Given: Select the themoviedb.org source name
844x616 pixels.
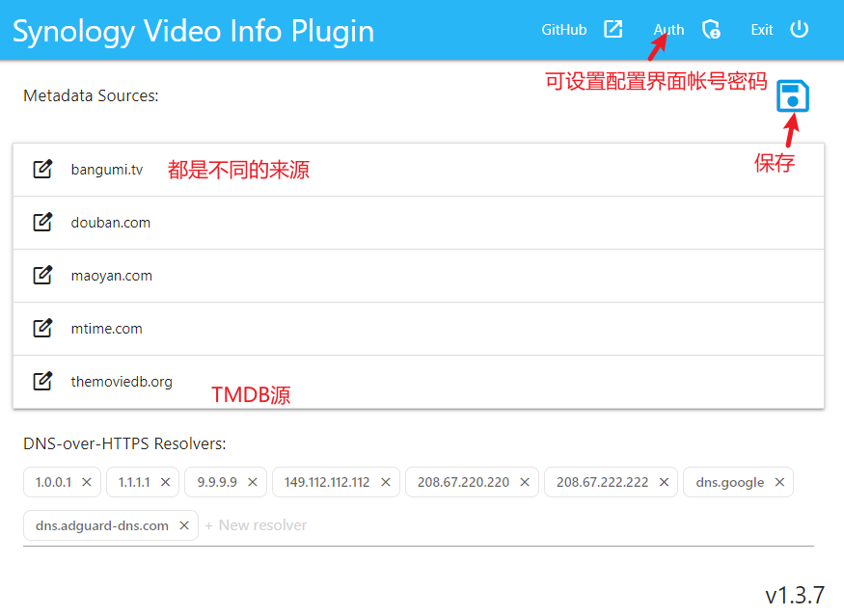Looking at the screenshot, I should point(122,382).
